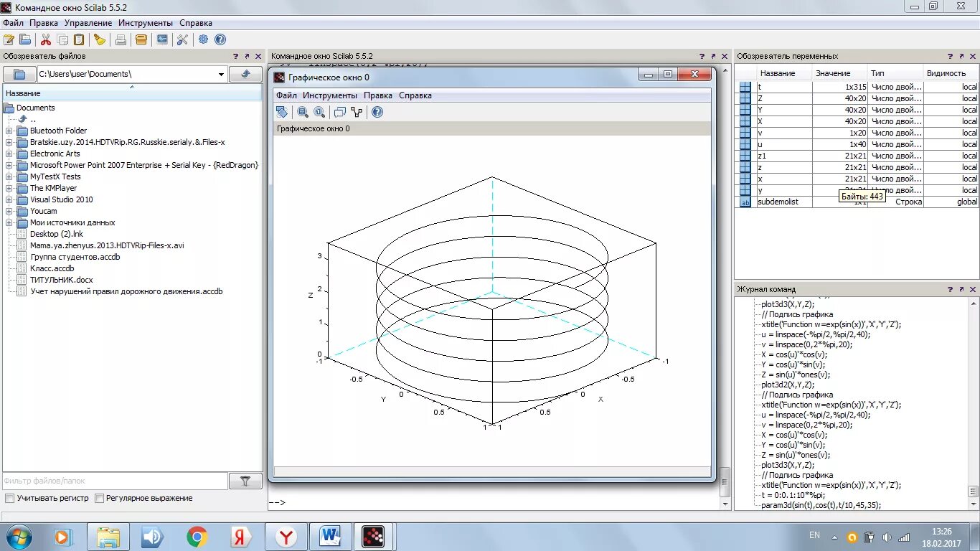This screenshot has height=551, width=980.
Task: Open the ATOMS module manager box icon
Action: click(141, 39)
